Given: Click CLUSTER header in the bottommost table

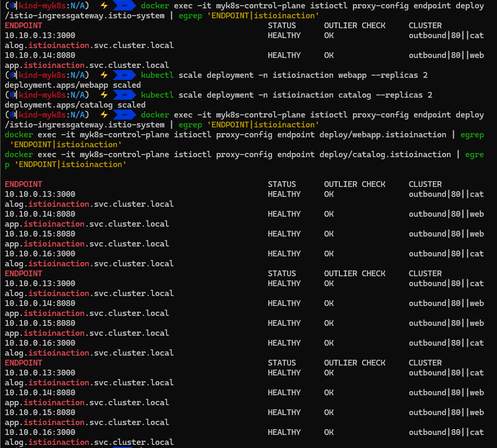Looking at the screenshot, I should tap(425, 363).
